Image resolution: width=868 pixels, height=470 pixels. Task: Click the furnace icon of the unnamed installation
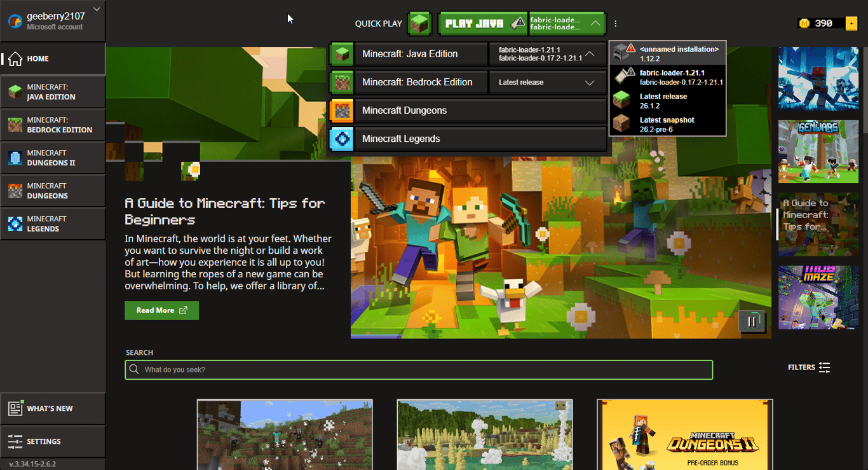click(621, 53)
